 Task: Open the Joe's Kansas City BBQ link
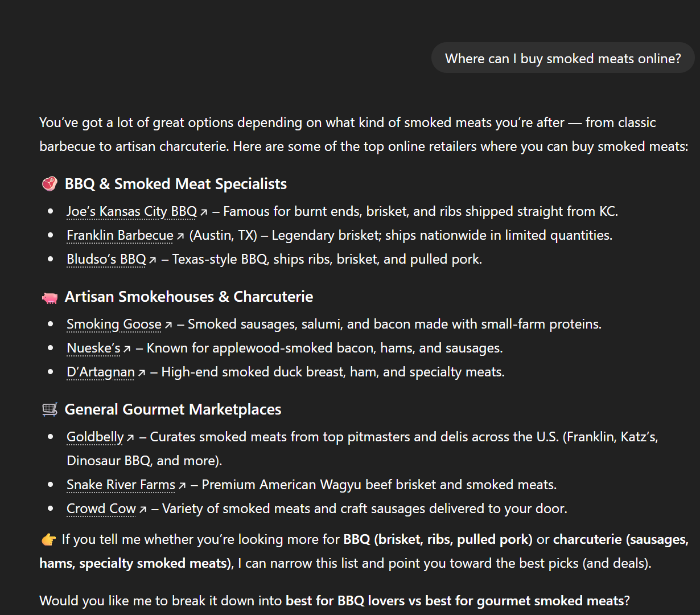click(x=131, y=212)
